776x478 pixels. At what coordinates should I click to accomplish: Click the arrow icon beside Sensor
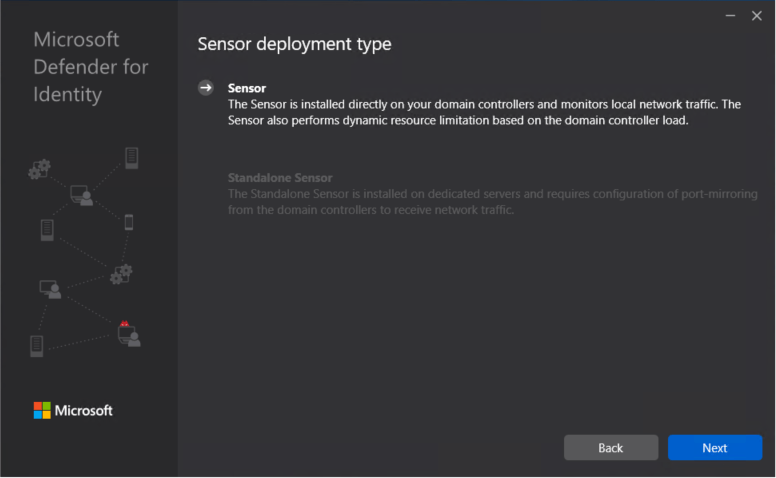[206, 88]
